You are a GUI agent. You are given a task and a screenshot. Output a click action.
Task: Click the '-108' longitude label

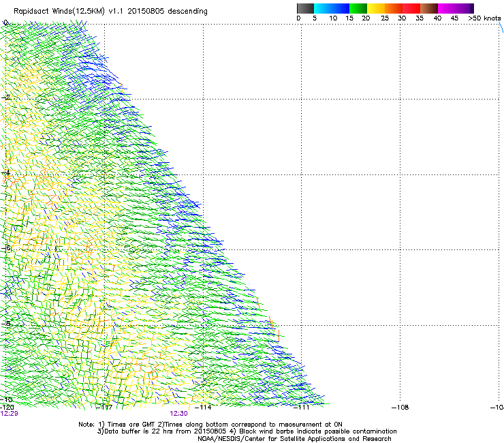[400, 408]
